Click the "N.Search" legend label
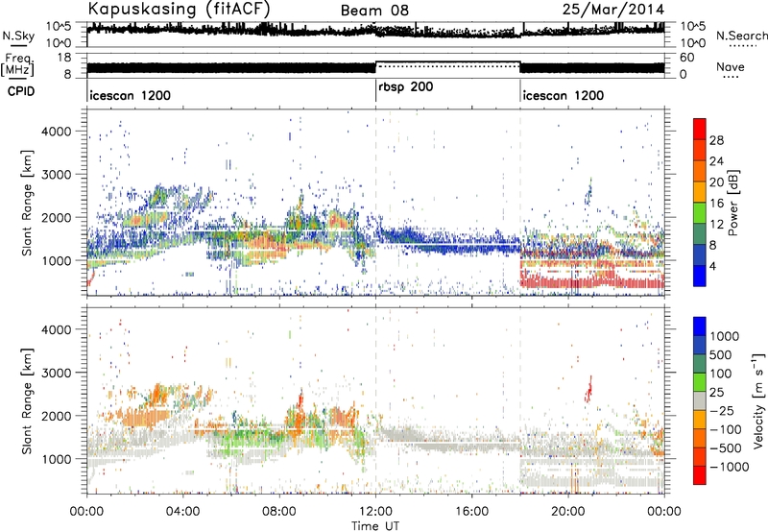Viewport: 768px width, 532px height. (x=741, y=36)
